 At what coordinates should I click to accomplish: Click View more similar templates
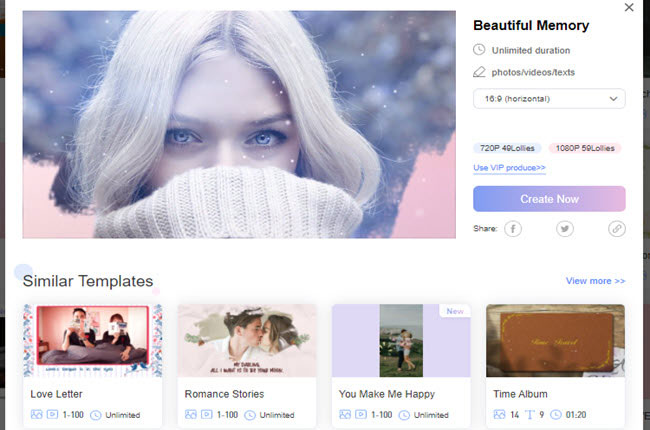[595, 281]
